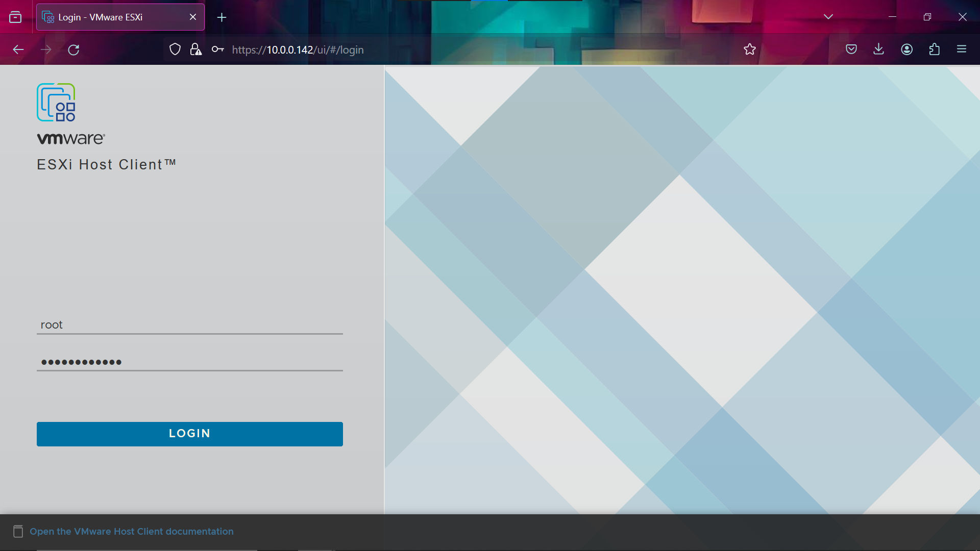Focus the username field containing root
This screenshot has width=980, height=551.
[x=189, y=325]
